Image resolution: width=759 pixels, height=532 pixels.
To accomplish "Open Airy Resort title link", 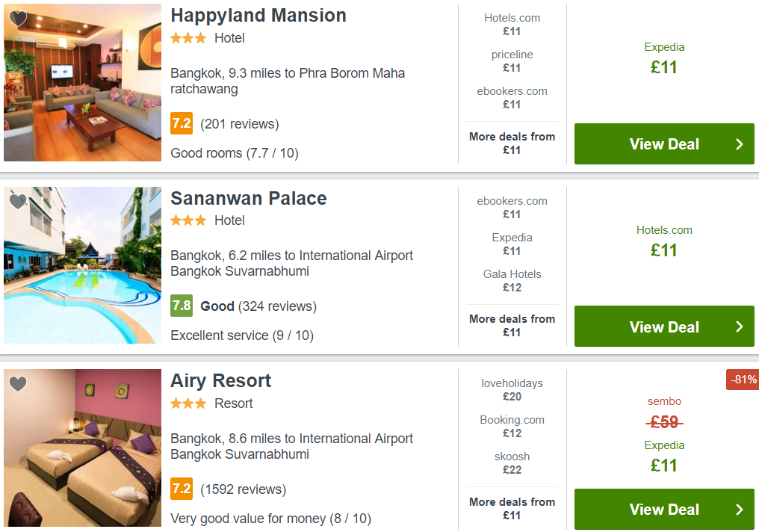I will click(220, 381).
